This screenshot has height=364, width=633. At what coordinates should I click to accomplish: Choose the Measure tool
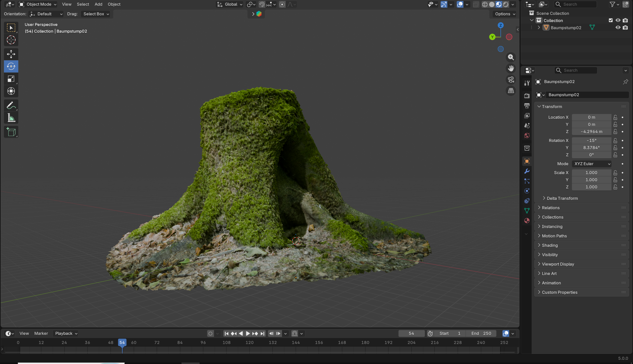coord(11,117)
